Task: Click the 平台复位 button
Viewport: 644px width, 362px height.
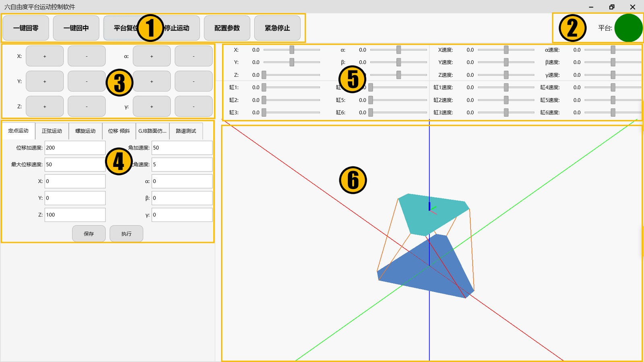Action: (126, 28)
